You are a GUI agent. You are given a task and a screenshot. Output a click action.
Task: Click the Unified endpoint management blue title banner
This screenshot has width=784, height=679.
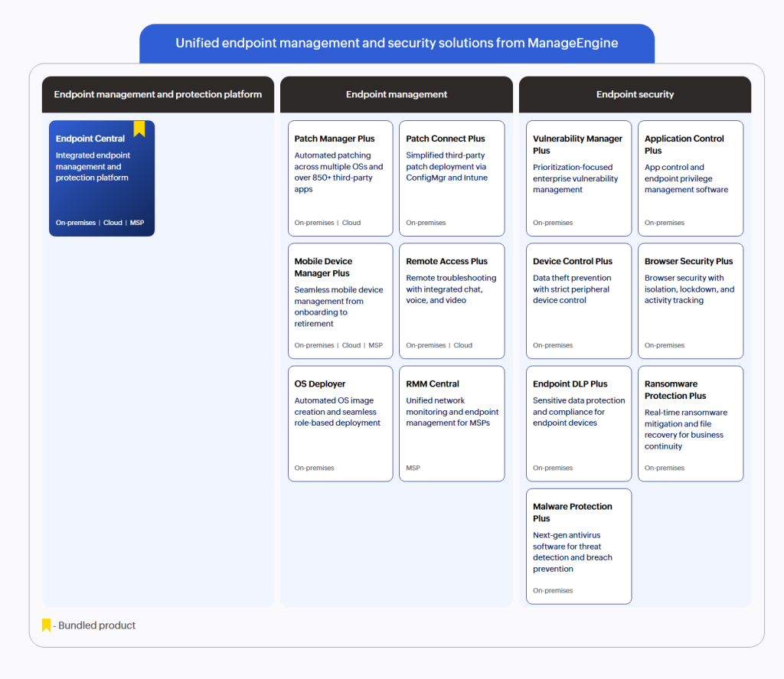click(397, 44)
